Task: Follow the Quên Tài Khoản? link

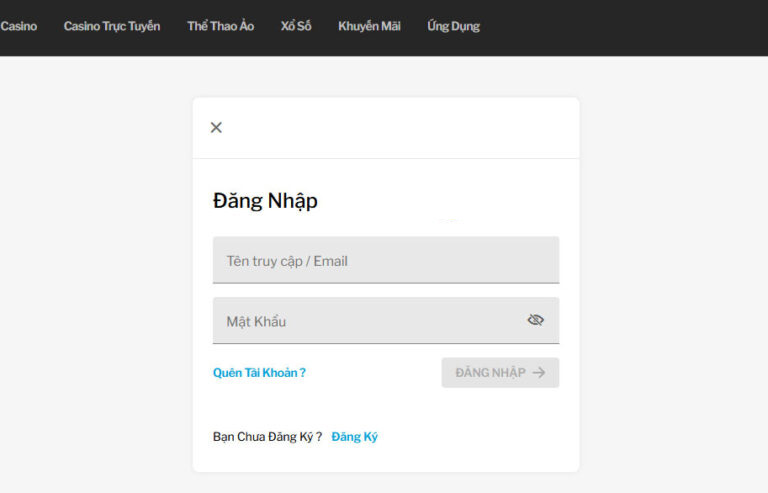Action: (x=259, y=373)
